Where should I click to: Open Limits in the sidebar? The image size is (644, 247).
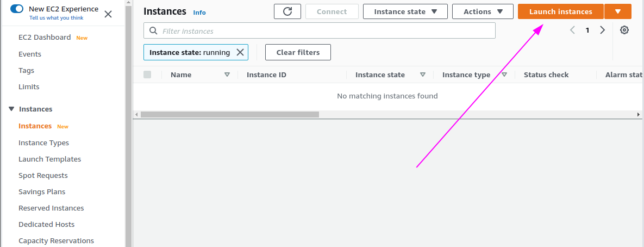click(29, 87)
